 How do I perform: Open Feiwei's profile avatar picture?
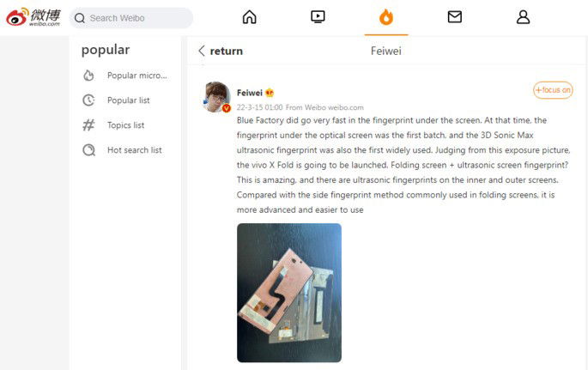pos(217,97)
